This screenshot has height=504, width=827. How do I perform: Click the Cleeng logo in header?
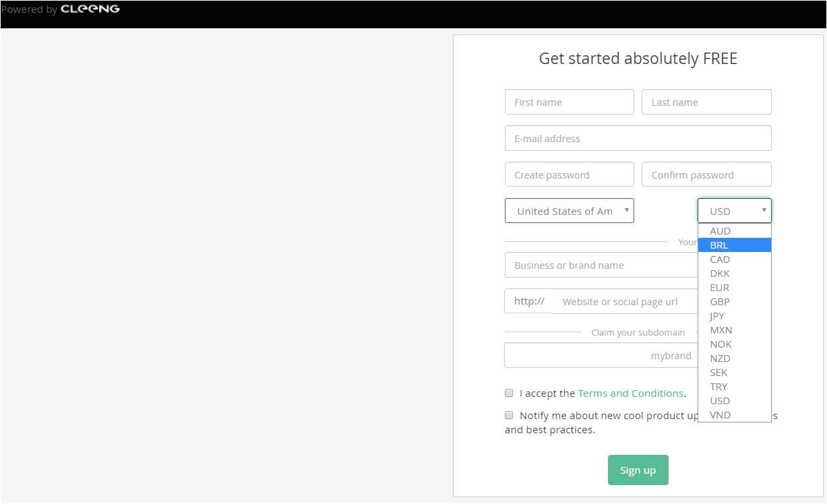(90, 9)
